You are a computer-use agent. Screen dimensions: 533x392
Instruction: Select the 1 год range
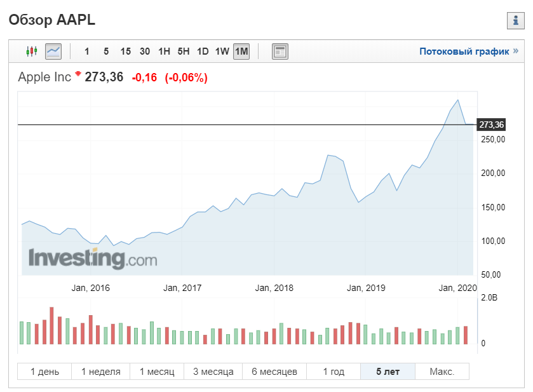click(x=333, y=372)
